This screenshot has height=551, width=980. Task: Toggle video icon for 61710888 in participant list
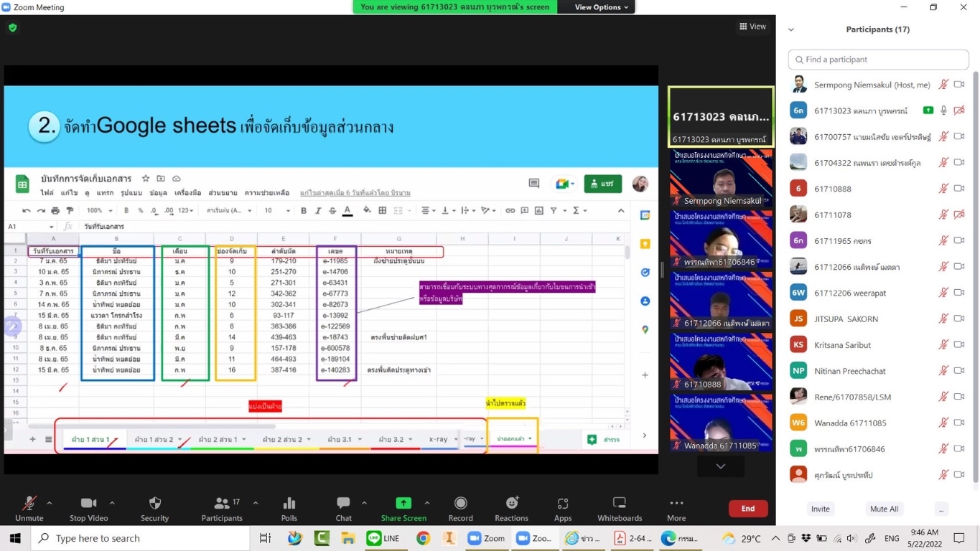point(958,189)
